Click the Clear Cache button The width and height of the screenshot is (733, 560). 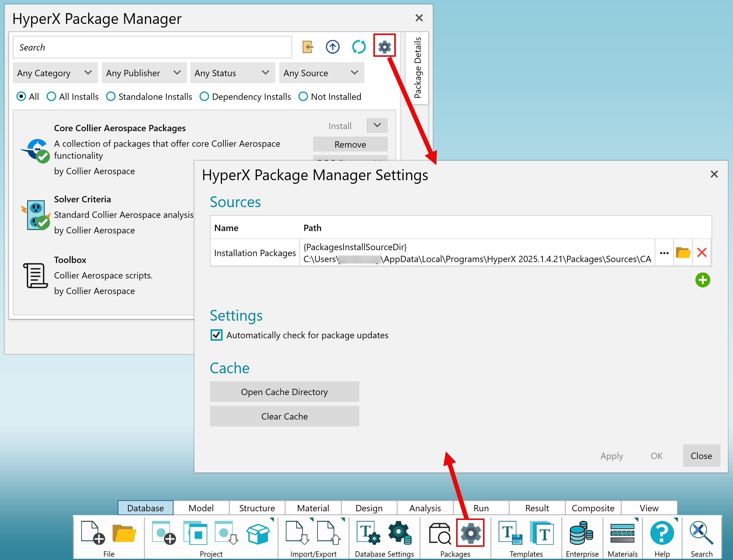[284, 416]
